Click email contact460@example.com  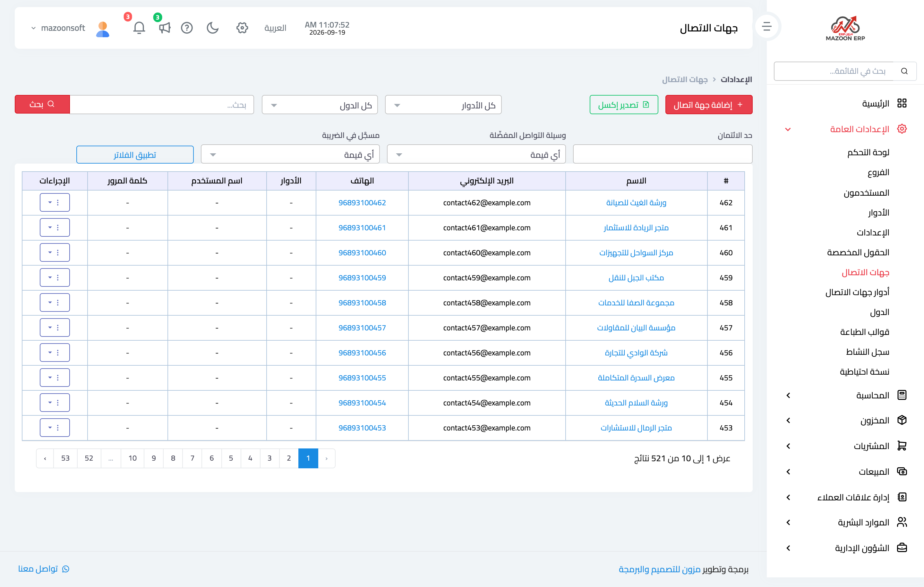(487, 253)
